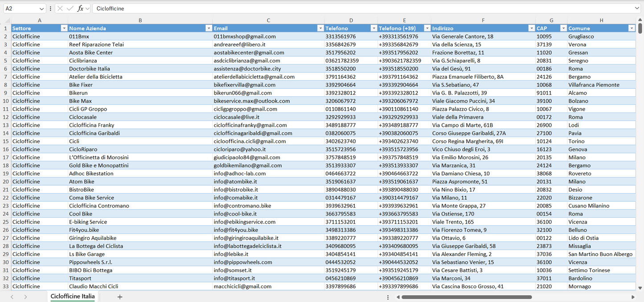This screenshot has width=644, height=302.
Task: Select row 33 header
Action: (x=6, y=286)
